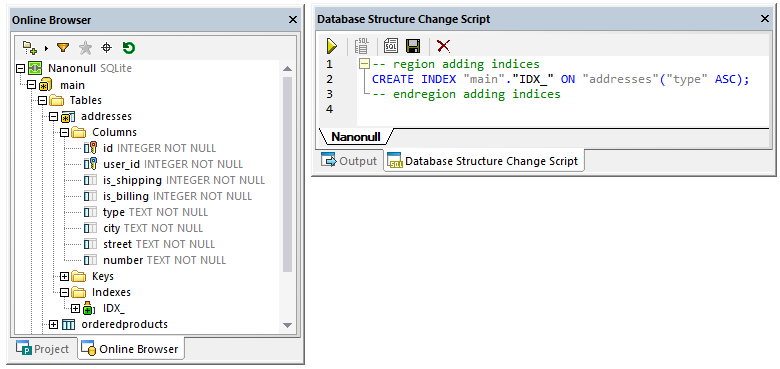Close the Database Structure Change Script panel
Image resolution: width=780 pixels, height=369 pixels.
pyautogui.click(x=765, y=19)
